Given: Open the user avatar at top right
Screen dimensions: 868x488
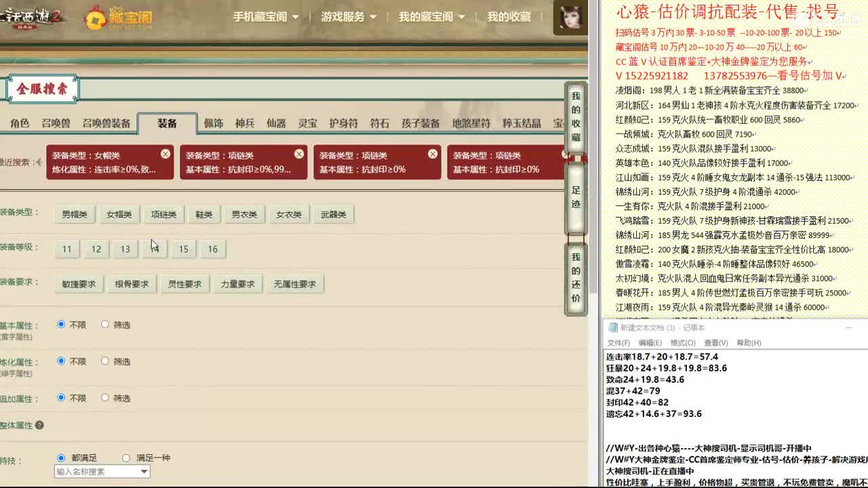Looking at the screenshot, I should coord(570,17).
